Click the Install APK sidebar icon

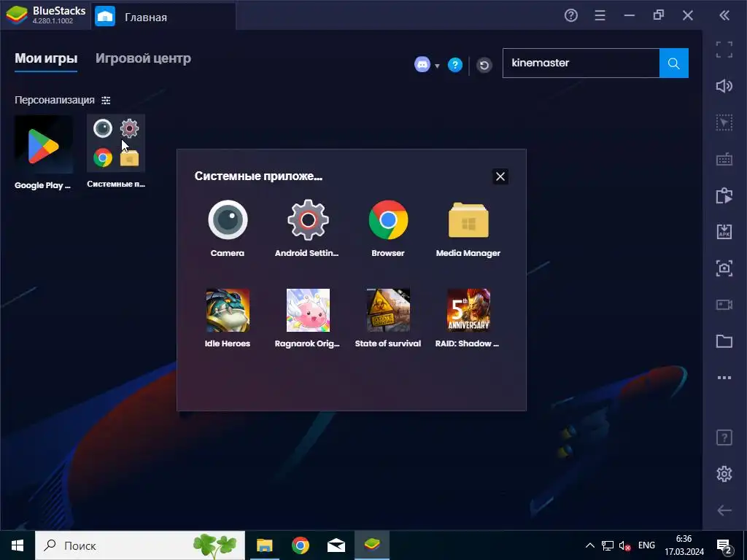pyautogui.click(x=724, y=232)
